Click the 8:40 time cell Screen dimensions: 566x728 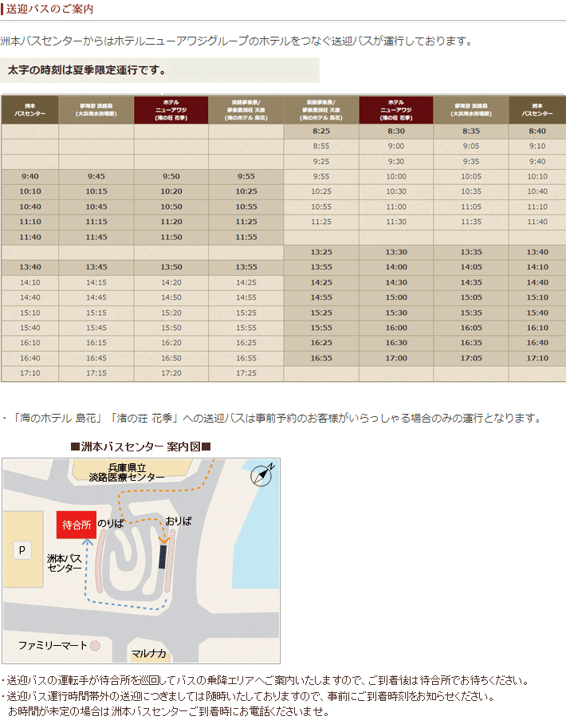click(537, 131)
